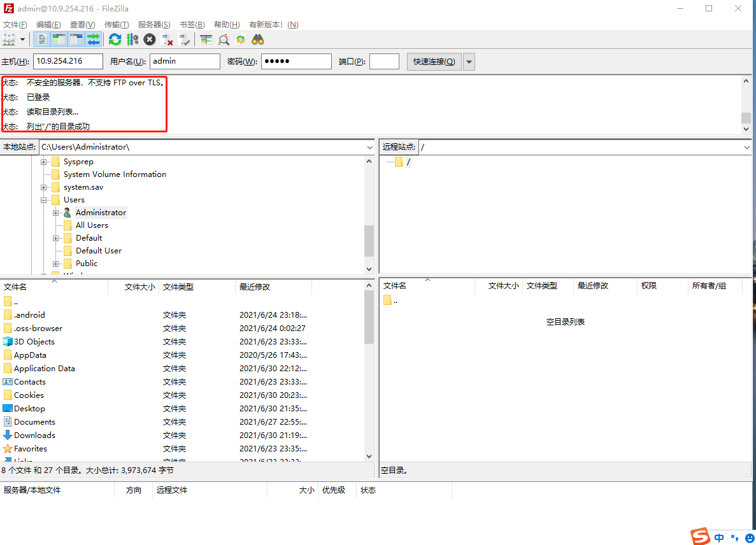Viewport: 756px width, 545px height.
Task: Click the Sogou input method icon
Action: click(x=700, y=536)
